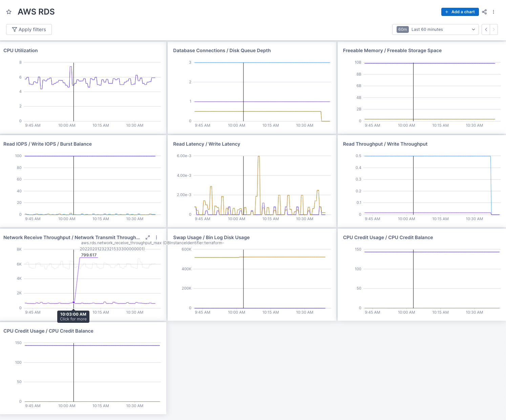Click the Apply filters button
This screenshot has height=420, width=506.
tap(29, 29)
